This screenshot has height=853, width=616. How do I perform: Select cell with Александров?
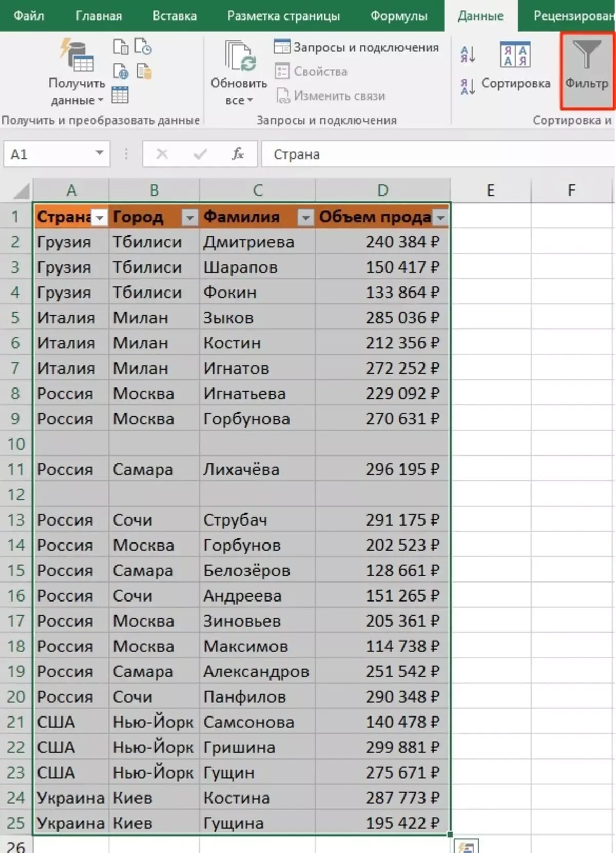coord(257,671)
